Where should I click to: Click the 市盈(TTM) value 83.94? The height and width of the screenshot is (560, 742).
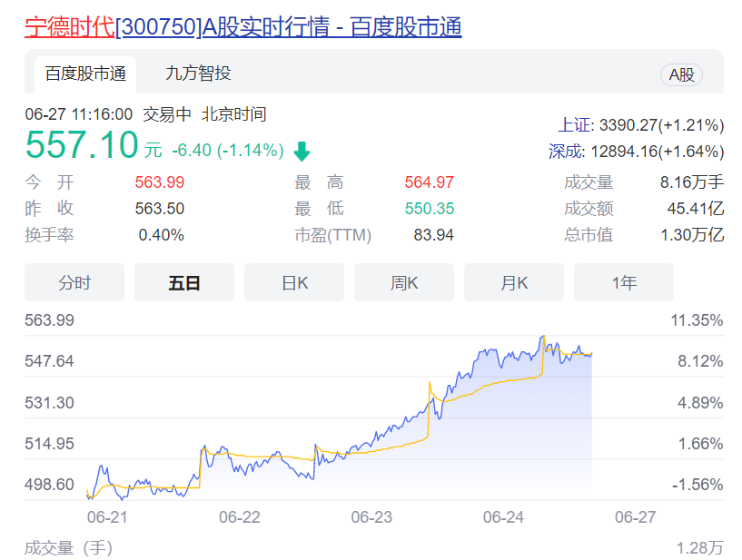(433, 235)
